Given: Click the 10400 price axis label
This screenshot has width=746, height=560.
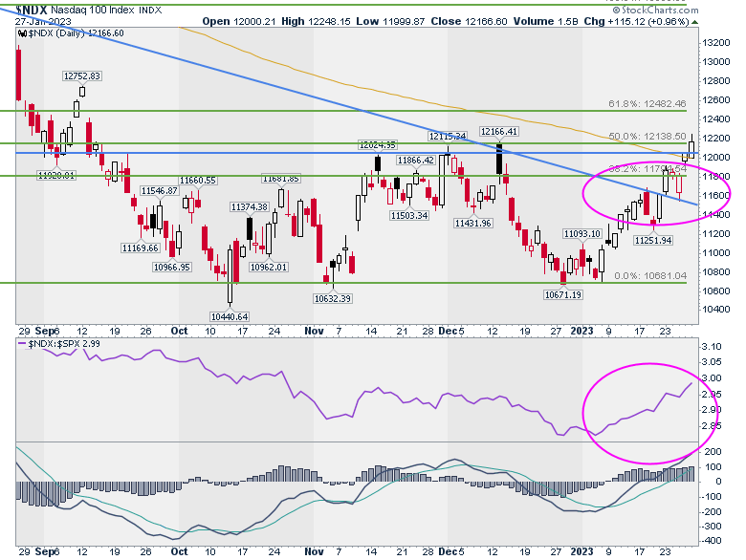Looking at the screenshot, I should coord(716,309).
